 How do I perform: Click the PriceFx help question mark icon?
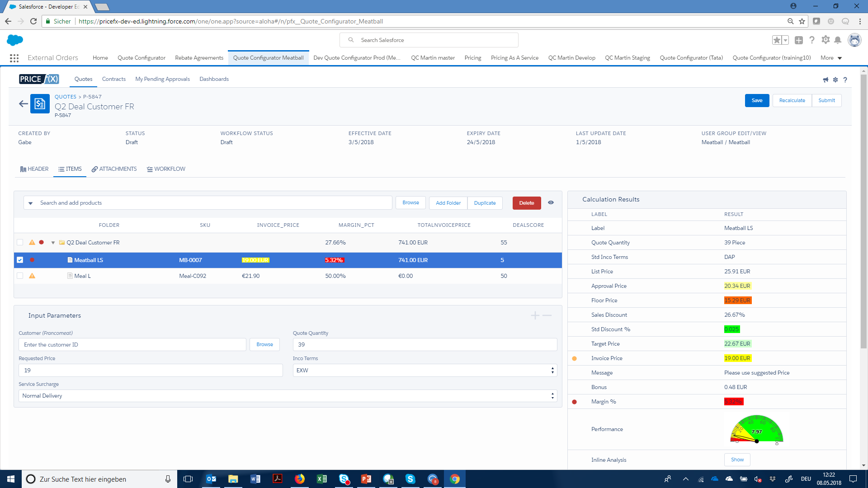[x=845, y=80]
